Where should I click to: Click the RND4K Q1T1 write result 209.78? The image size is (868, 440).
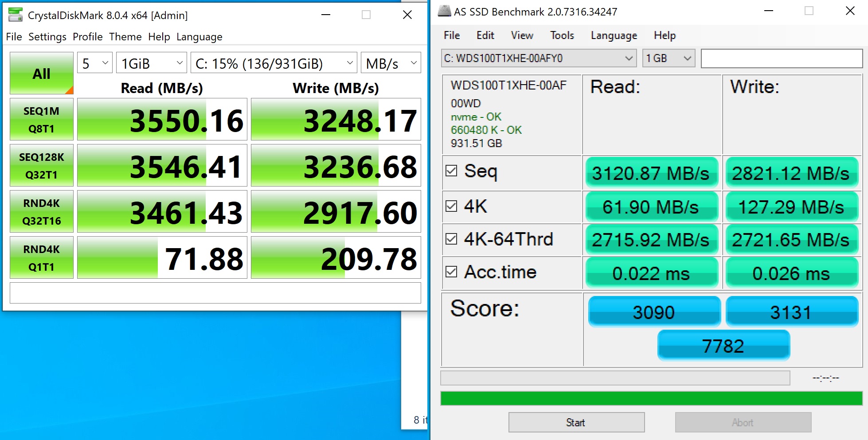coord(336,258)
